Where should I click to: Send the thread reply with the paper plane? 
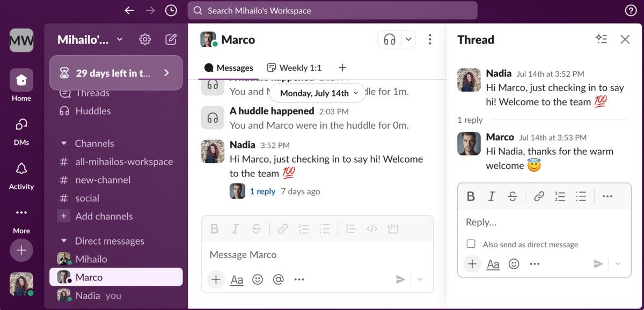598,263
